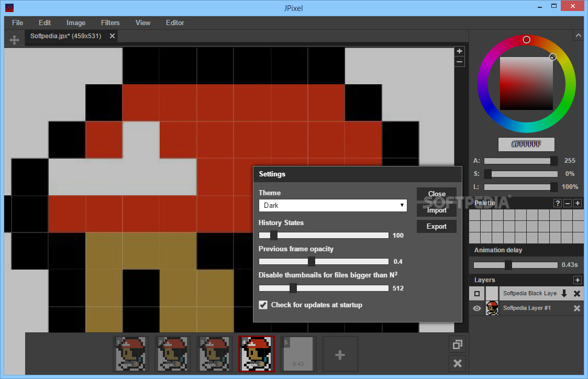Duplicate the current frame icon
Viewport: 588px width, 379px height.
click(x=458, y=344)
